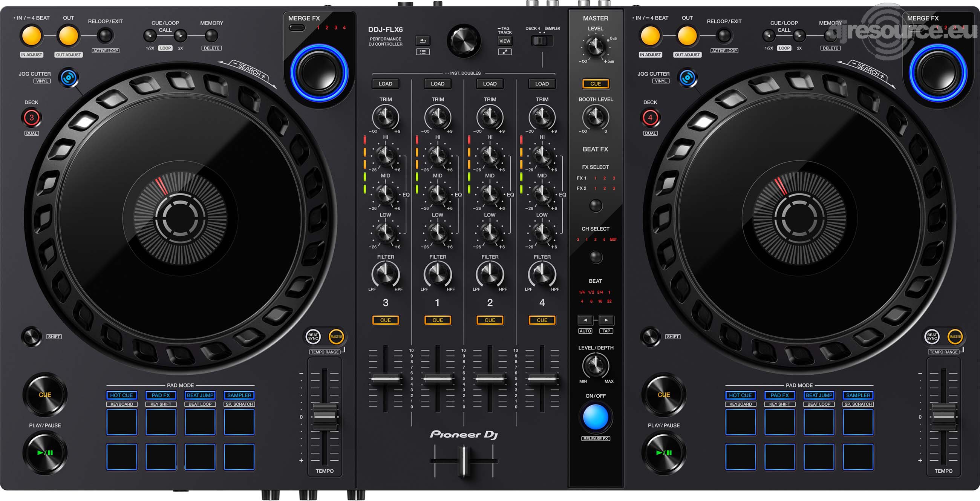The width and height of the screenshot is (980, 501).
Task: Click Beat FX left beat arrow
Action: [585, 320]
